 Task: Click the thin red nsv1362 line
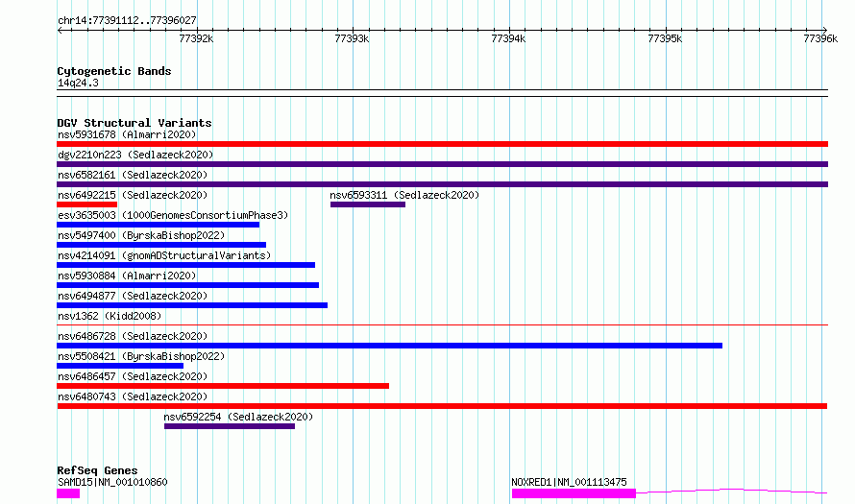[442, 325]
